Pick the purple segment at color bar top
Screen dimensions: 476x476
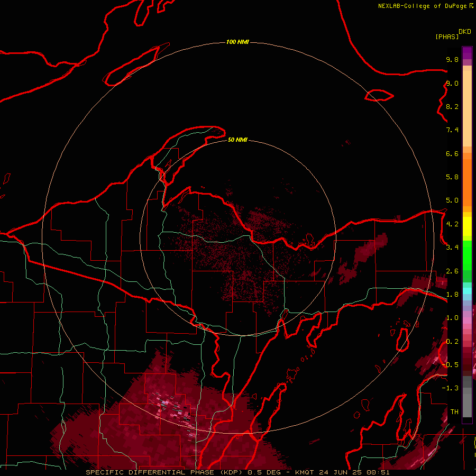(467, 53)
